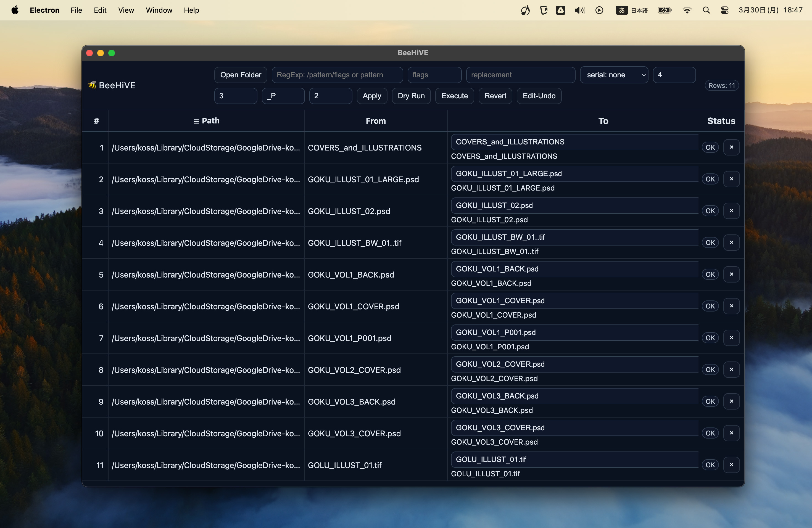Click the BeeHiVE bee logo
This screenshot has height=528, width=812.
92,85
